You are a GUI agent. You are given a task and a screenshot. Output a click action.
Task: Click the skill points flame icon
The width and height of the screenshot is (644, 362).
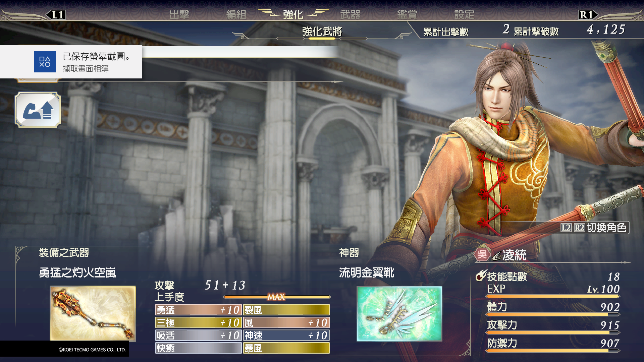481,276
